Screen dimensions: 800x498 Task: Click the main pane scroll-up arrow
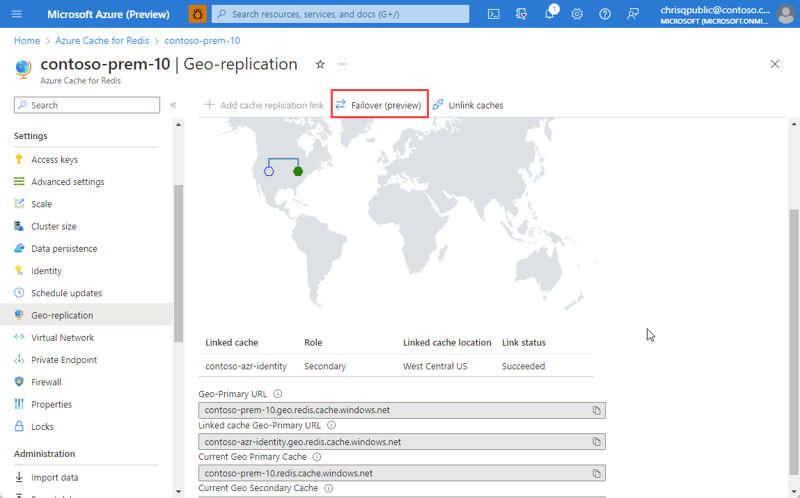794,124
